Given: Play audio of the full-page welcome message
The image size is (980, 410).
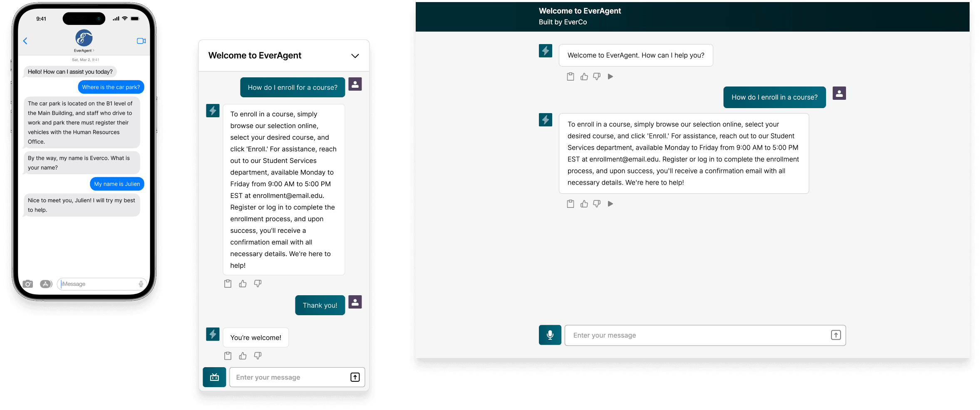Looking at the screenshot, I should pos(610,77).
